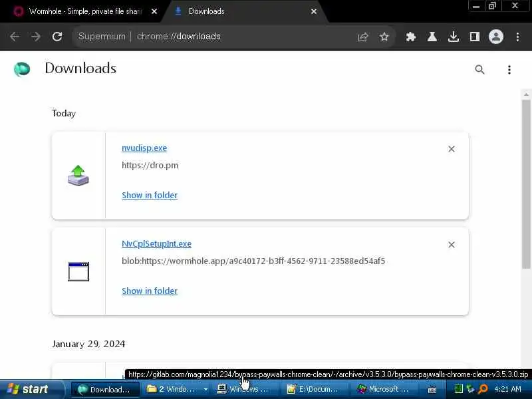Search downloads with the magnifier icon
The width and height of the screenshot is (532, 399).
479,70
